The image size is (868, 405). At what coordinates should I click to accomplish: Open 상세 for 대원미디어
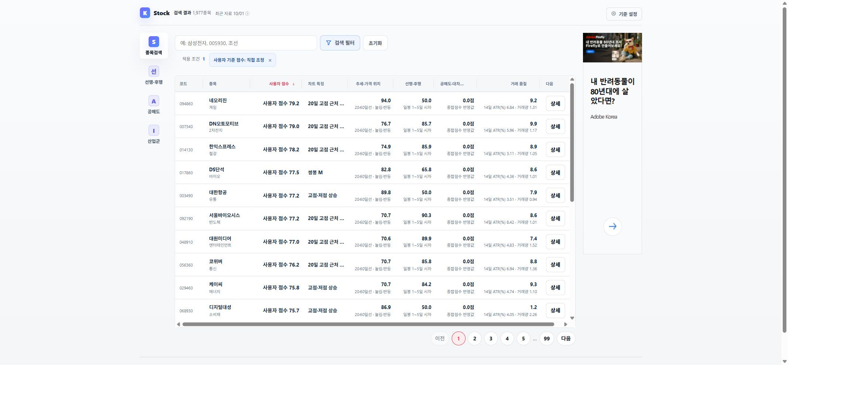click(x=555, y=241)
